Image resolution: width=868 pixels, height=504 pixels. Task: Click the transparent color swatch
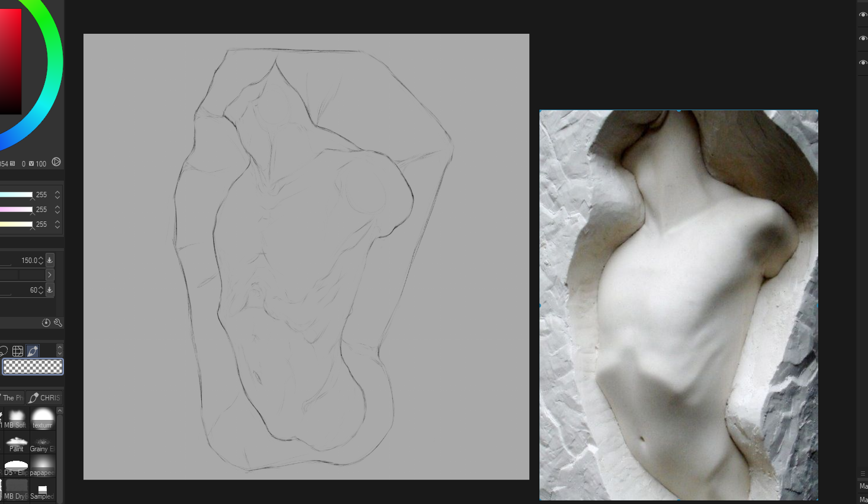pos(33,367)
